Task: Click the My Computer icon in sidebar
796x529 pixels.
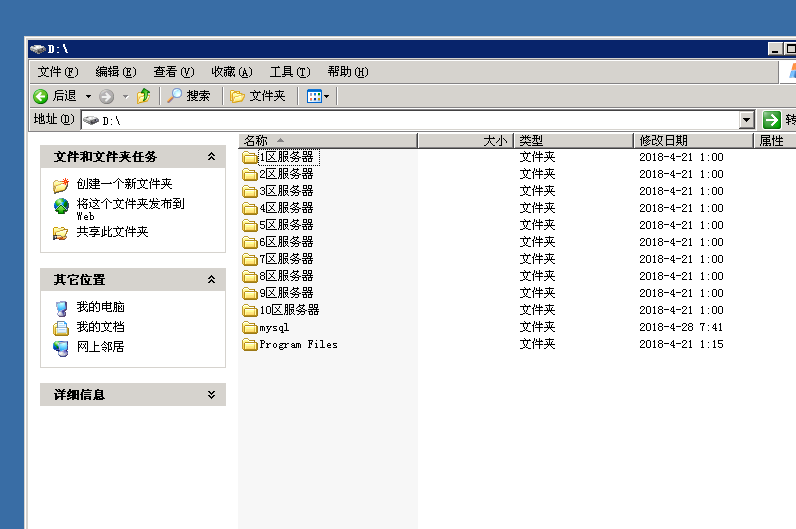Action: pyautogui.click(x=61, y=308)
